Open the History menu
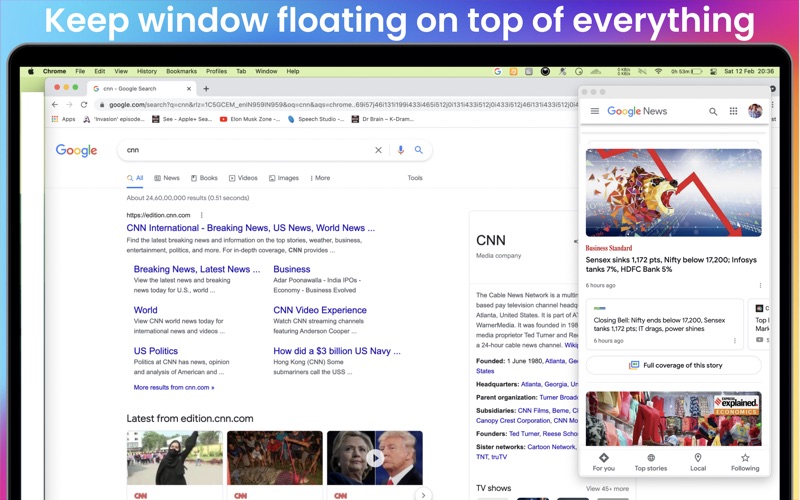The image size is (800, 500). coord(146,71)
